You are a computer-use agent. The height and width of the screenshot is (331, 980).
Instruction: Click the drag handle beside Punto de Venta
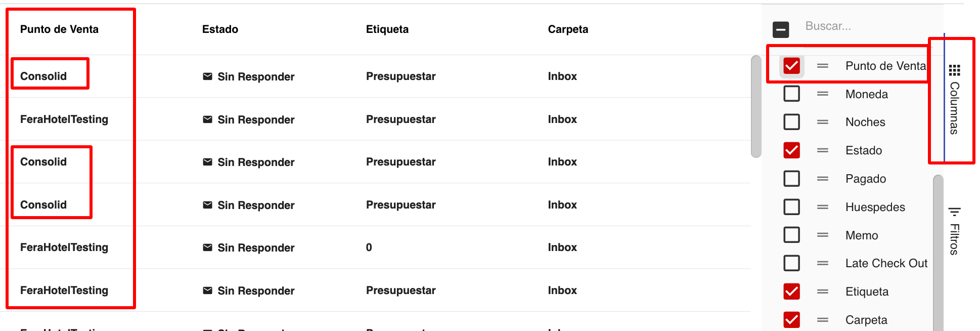click(x=823, y=66)
